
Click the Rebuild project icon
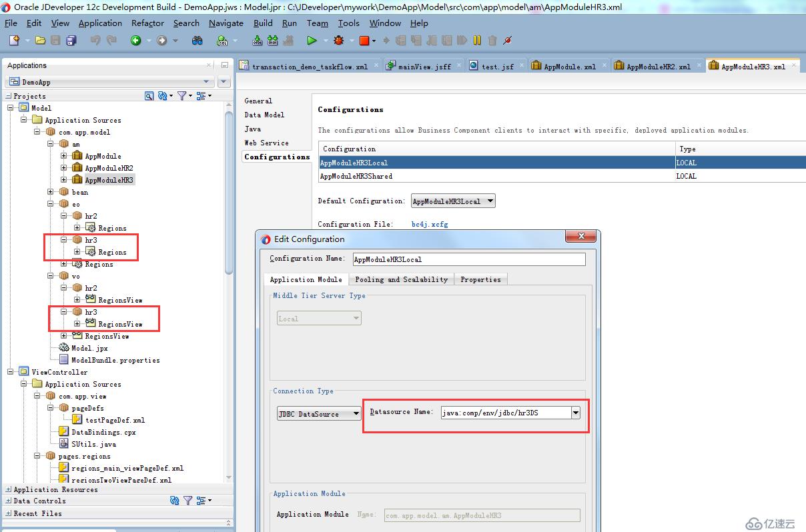tap(272, 41)
